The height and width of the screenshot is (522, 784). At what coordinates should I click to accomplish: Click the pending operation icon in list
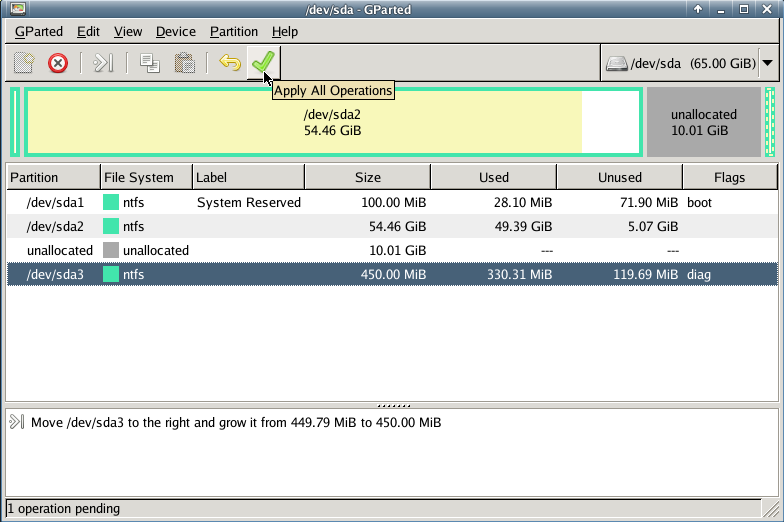tap(17, 422)
